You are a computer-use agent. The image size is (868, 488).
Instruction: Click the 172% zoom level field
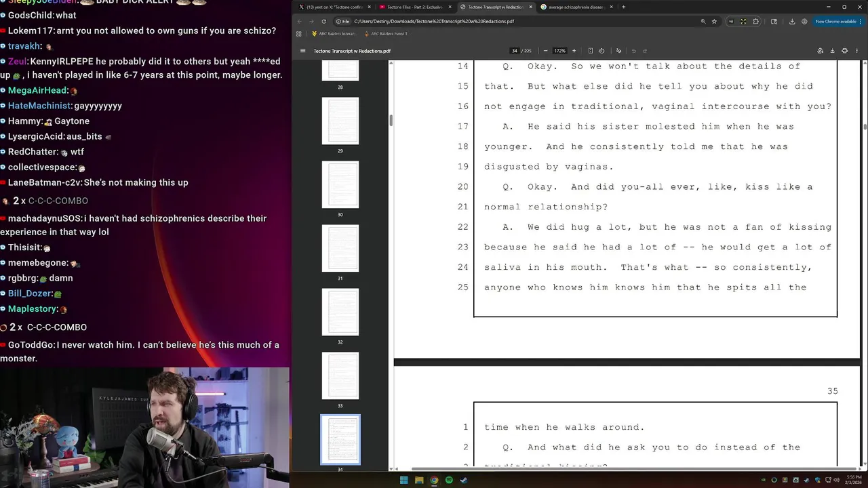point(559,51)
